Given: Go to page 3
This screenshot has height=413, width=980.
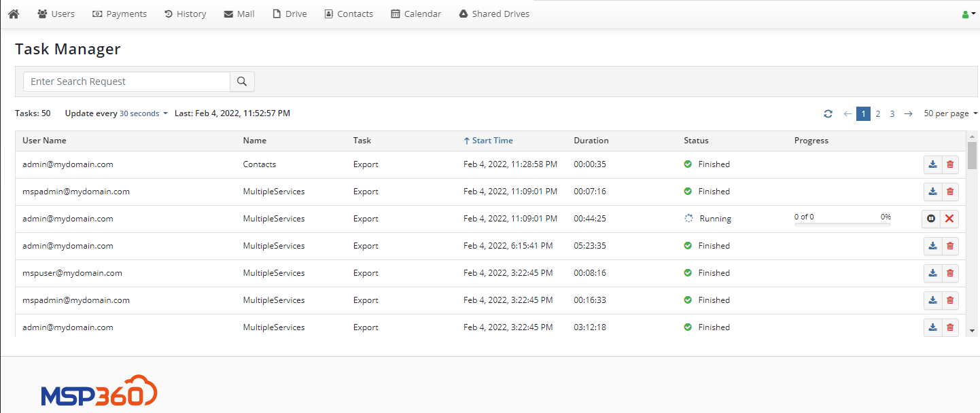Looking at the screenshot, I should [892, 114].
